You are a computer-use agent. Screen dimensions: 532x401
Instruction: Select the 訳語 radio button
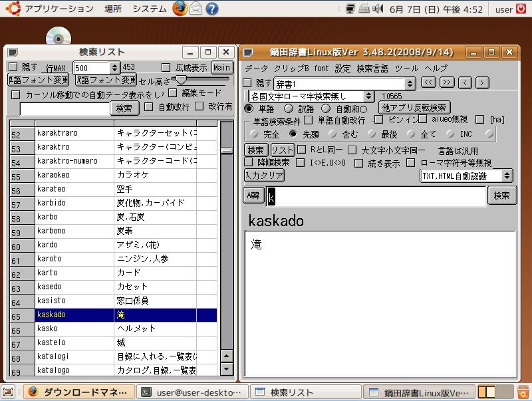[289, 108]
